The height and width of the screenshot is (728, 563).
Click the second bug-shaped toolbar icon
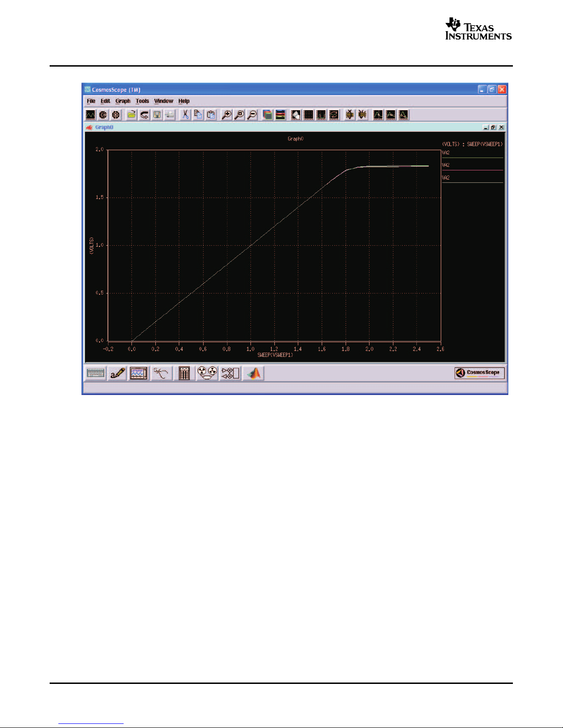pyautogui.click(x=363, y=115)
